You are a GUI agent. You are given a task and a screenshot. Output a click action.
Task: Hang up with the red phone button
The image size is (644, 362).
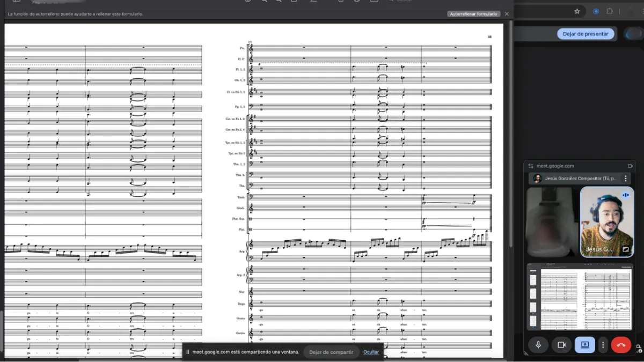(x=621, y=345)
